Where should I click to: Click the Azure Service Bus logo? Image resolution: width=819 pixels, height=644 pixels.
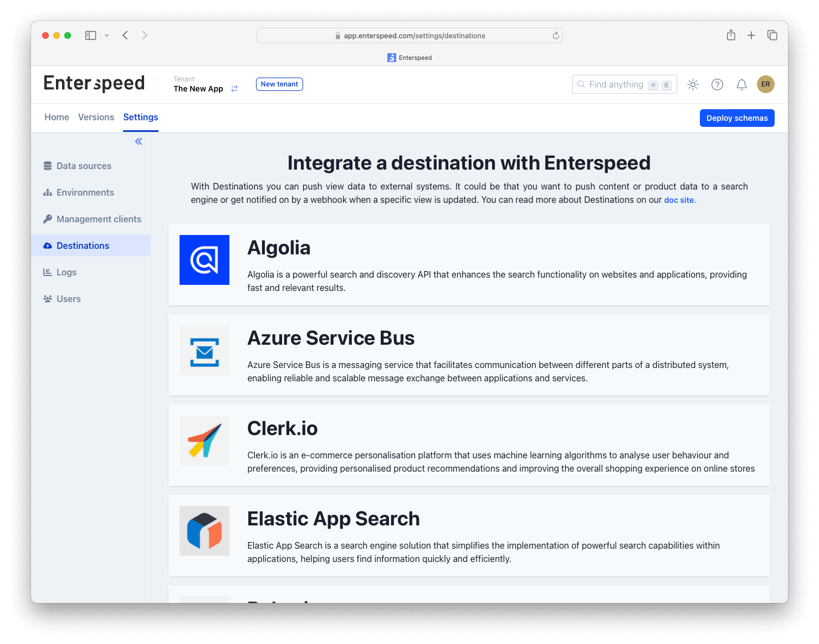[204, 350]
